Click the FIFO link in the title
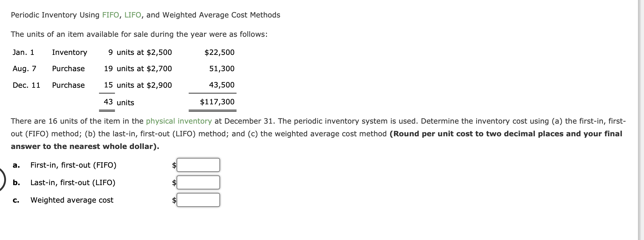644x240 pixels. (x=111, y=14)
